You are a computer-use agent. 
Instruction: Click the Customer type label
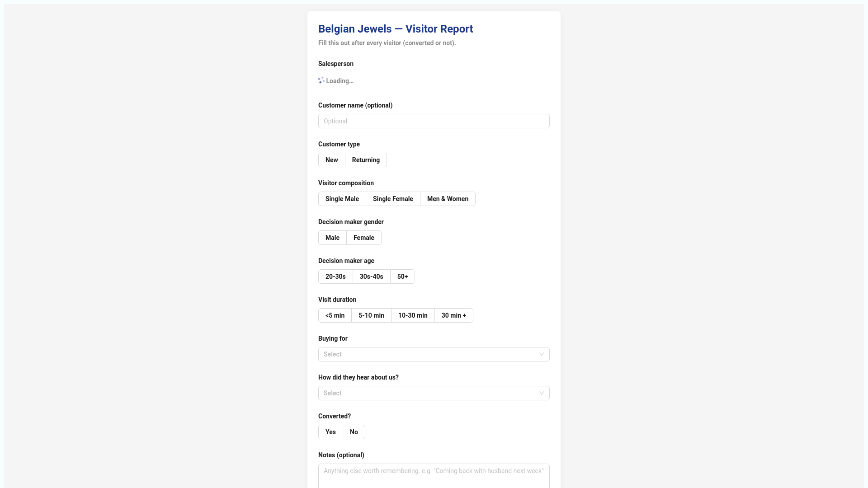tap(339, 144)
